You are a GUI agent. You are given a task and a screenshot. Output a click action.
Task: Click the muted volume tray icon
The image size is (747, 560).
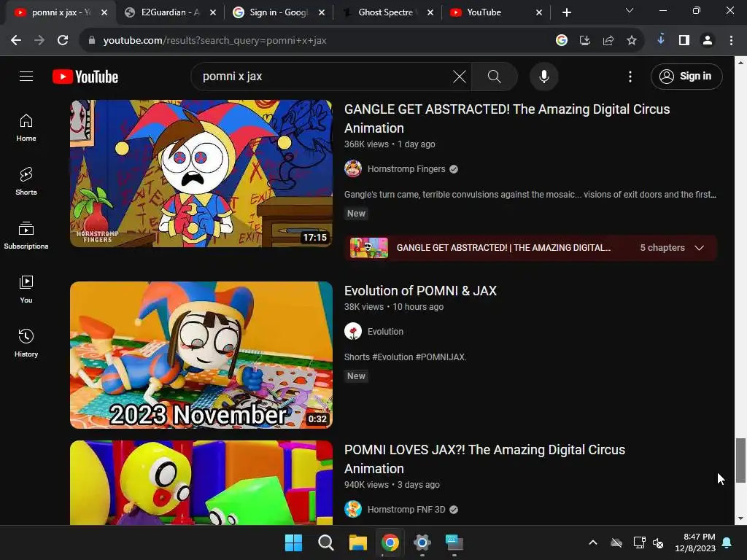[x=658, y=542]
